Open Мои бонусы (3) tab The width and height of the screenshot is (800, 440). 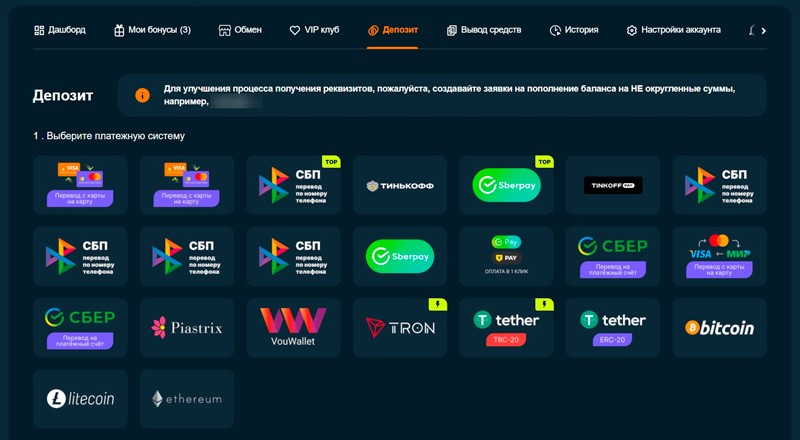152,30
